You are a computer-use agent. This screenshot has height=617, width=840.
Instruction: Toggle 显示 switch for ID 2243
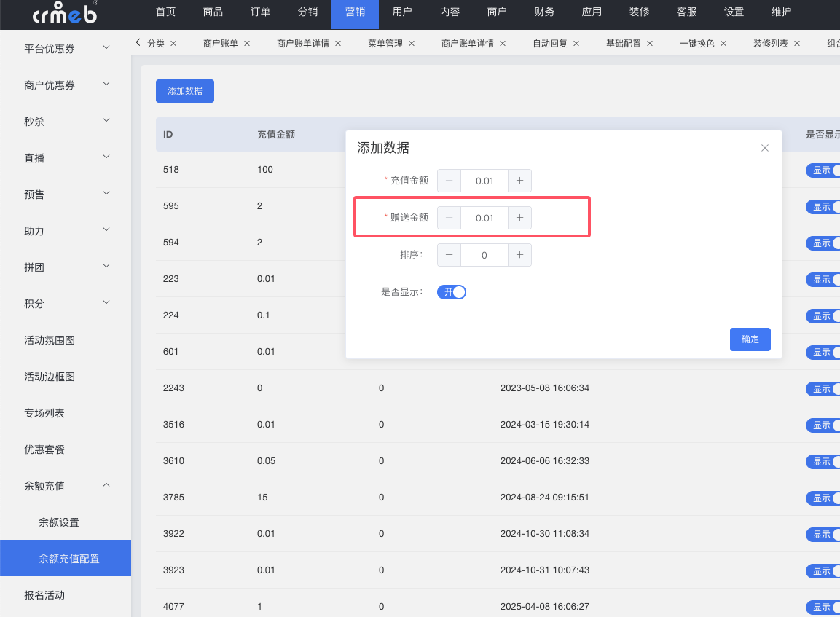tap(823, 389)
